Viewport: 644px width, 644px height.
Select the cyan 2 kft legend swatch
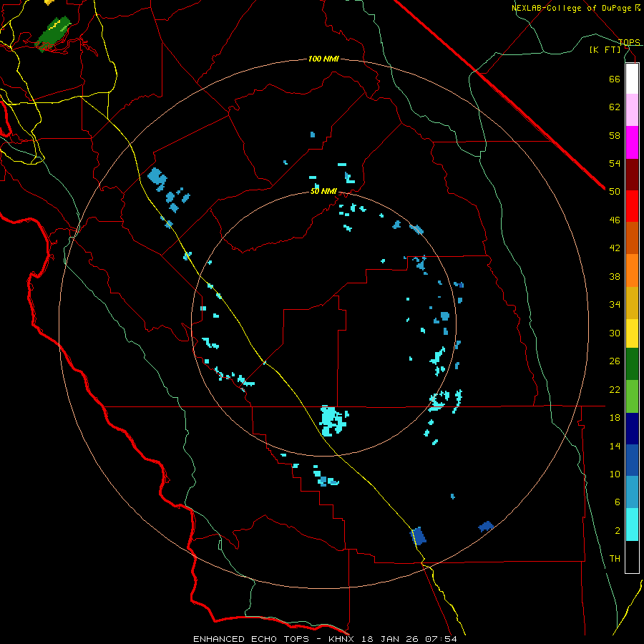pos(632,525)
